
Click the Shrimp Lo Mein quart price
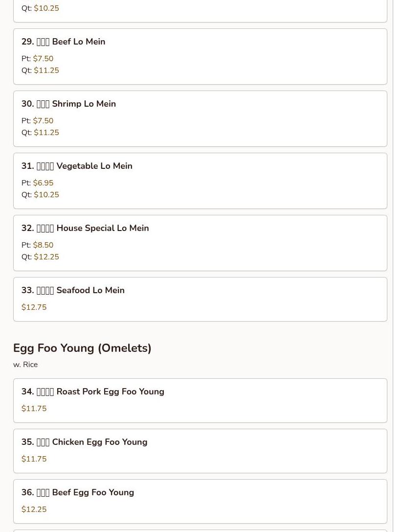click(x=46, y=133)
